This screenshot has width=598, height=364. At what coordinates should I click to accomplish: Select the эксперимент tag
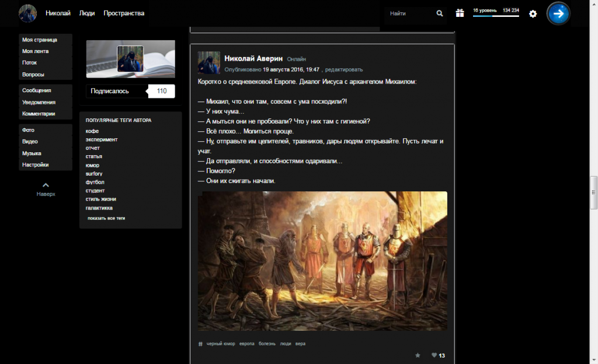(x=102, y=139)
